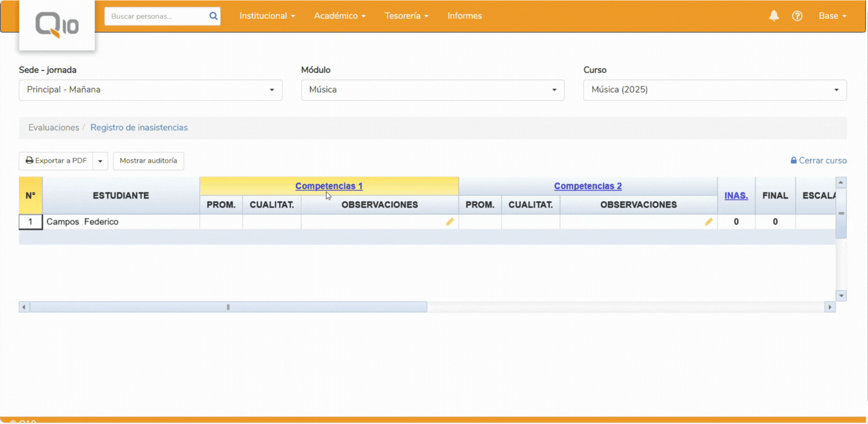Open the Académico menu
This screenshot has width=868, height=424.
point(339,16)
